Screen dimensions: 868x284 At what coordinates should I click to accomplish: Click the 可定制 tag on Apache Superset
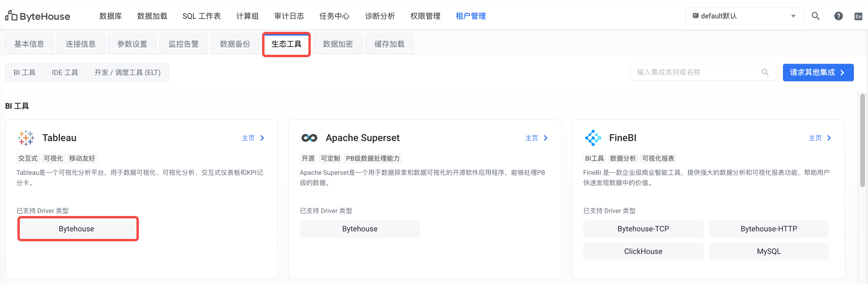[x=330, y=159]
